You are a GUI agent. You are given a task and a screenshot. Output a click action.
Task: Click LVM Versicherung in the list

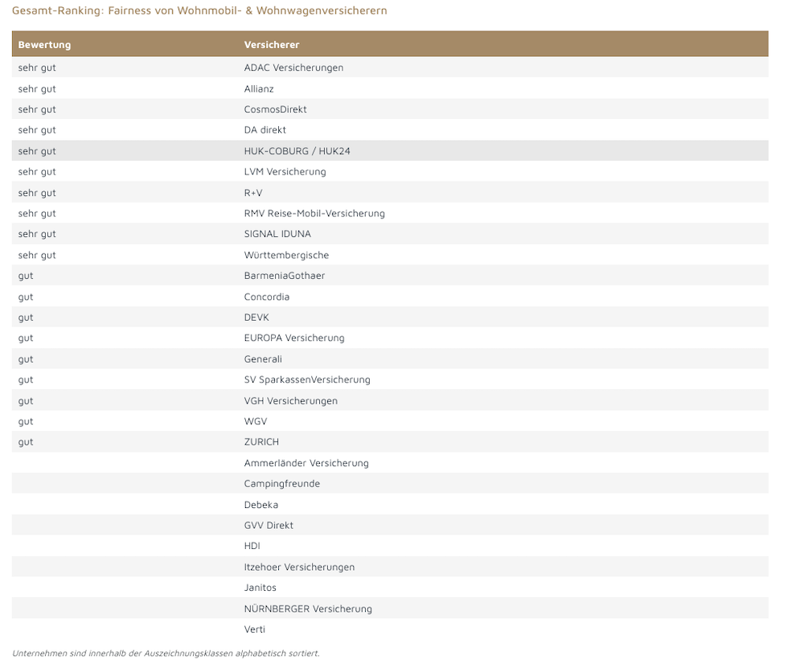pyautogui.click(x=285, y=171)
